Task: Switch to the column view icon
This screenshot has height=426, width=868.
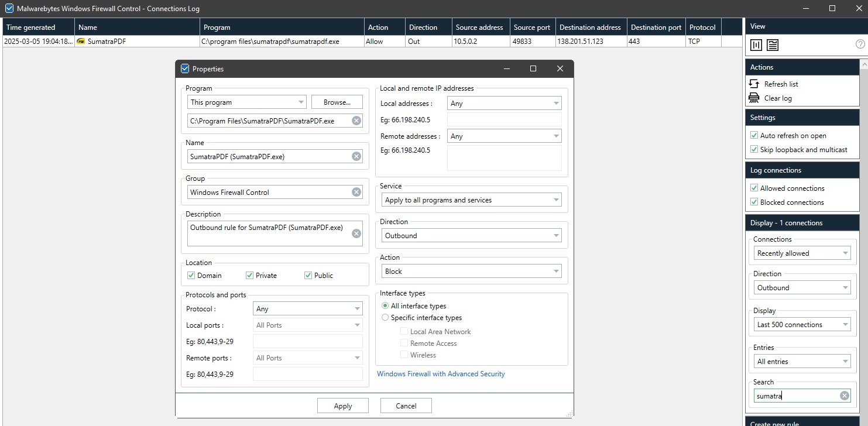Action: click(756, 45)
